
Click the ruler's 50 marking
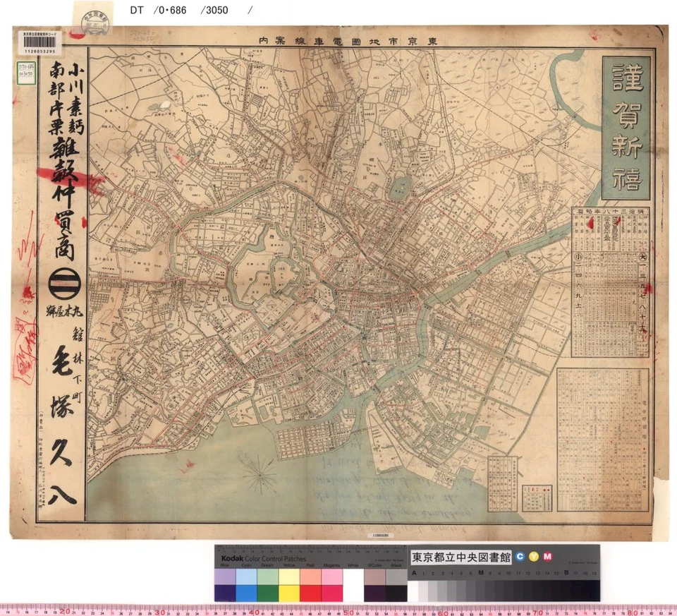click(x=348, y=612)
